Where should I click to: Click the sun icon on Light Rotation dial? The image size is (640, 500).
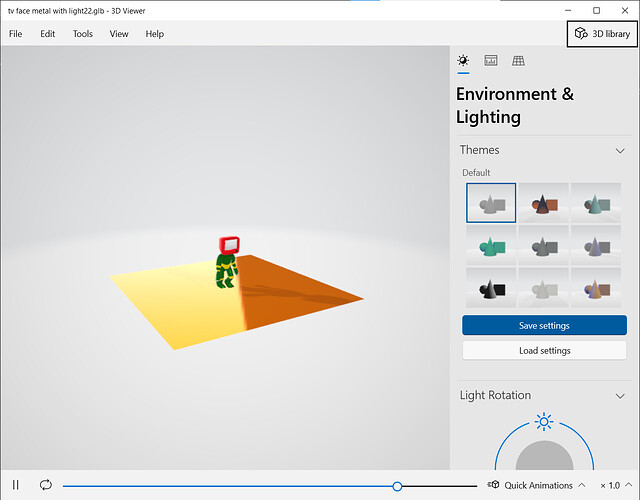544,422
